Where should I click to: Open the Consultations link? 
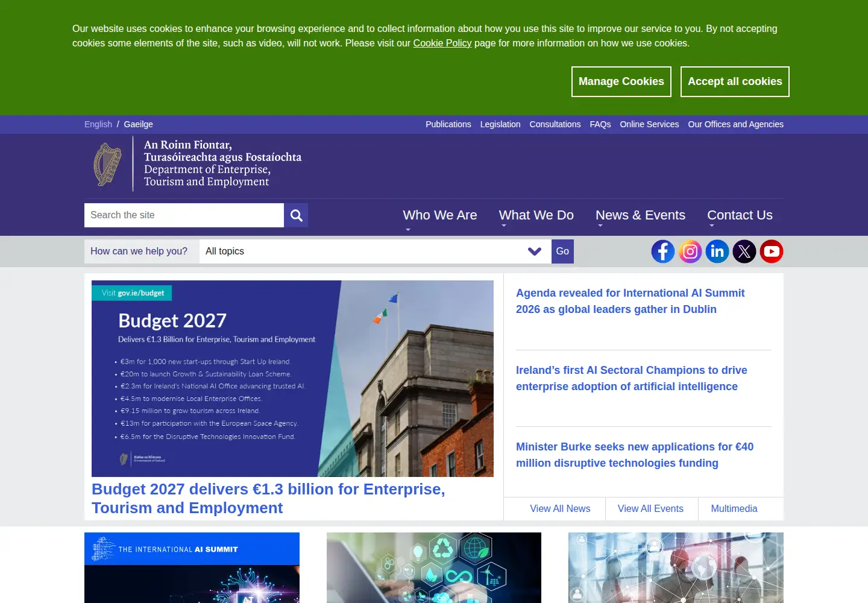pos(555,124)
